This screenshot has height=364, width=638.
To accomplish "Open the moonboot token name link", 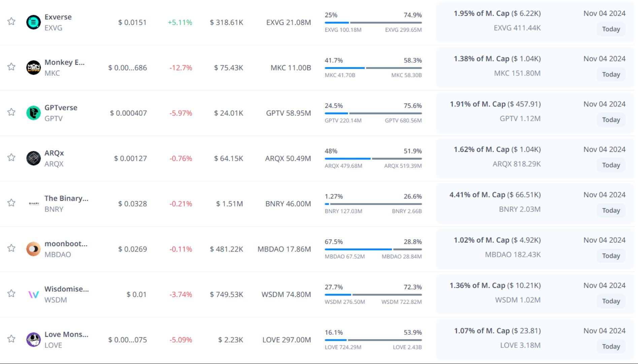I will 66,243.
